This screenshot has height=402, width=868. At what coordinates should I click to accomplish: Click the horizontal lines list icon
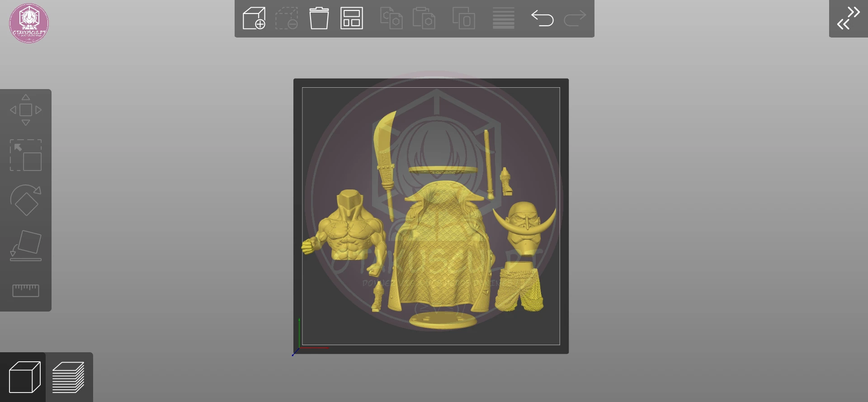tap(503, 19)
